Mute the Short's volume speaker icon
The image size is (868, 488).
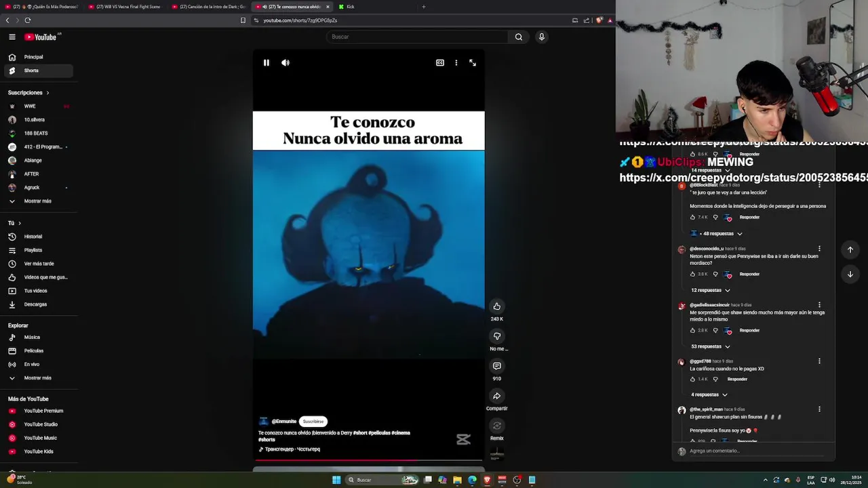(x=285, y=62)
